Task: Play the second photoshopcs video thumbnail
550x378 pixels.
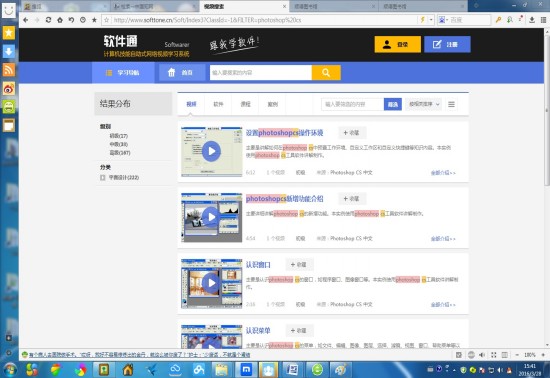Action: (x=212, y=217)
